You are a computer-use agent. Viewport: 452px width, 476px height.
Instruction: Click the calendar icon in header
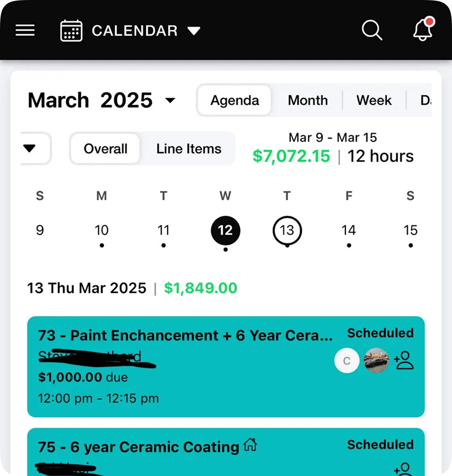click(x=71, y=31)
